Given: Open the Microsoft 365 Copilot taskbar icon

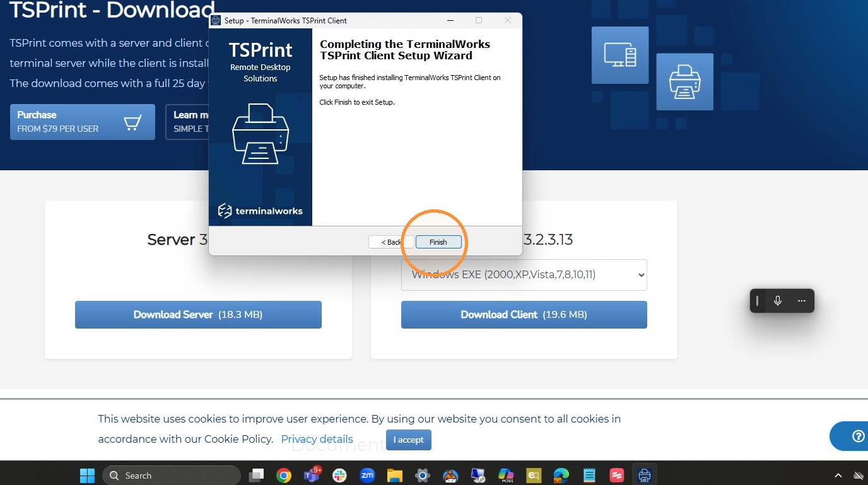Looking at the screenshot, I should tap(506, 475).
